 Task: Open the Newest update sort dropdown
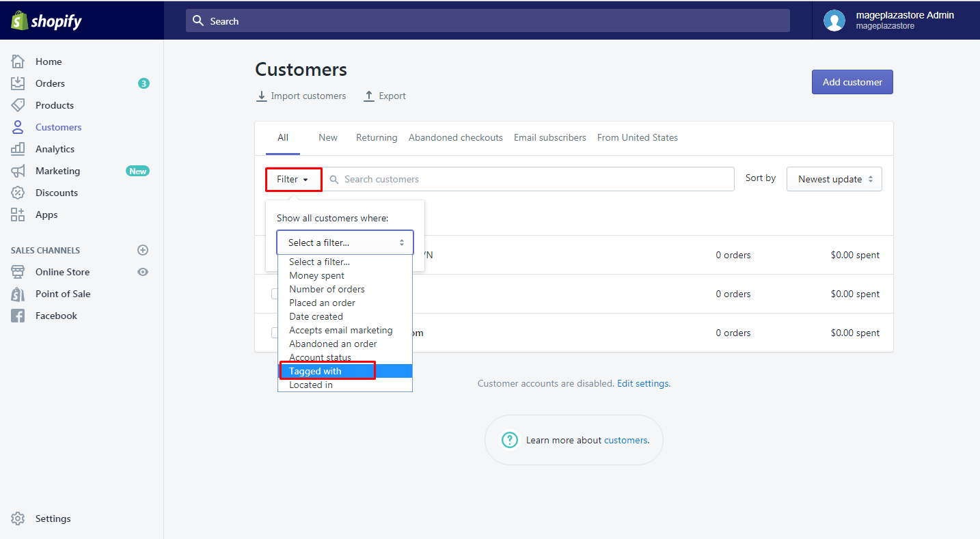pos(834,179)
